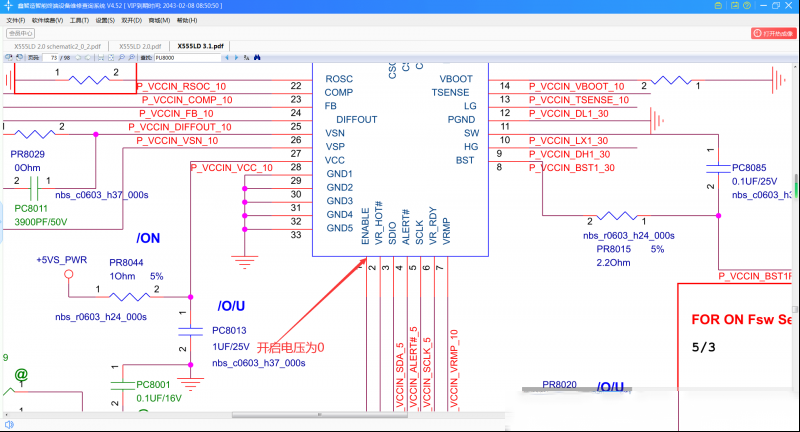Click the PR8029 resistor label
Image resolution: width=800 pixels, height=432 pixels.
[x=28, y=154]
